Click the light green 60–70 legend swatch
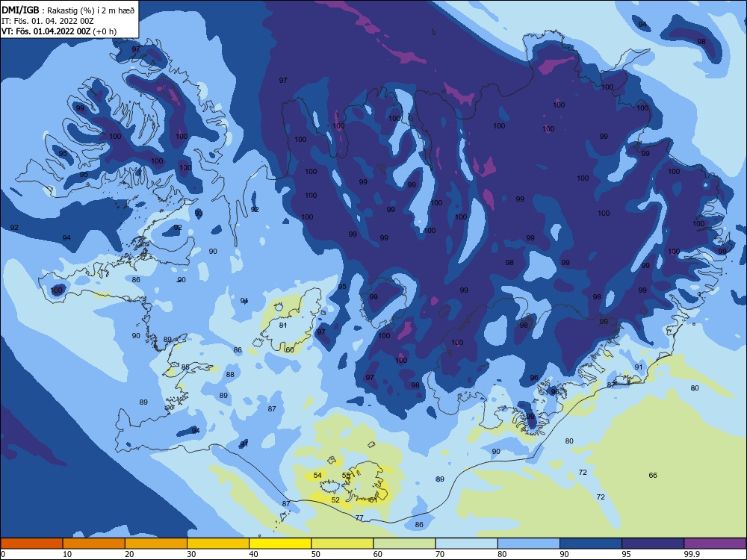The height and width of the screenshot is (560, 747). click(404, 544)
